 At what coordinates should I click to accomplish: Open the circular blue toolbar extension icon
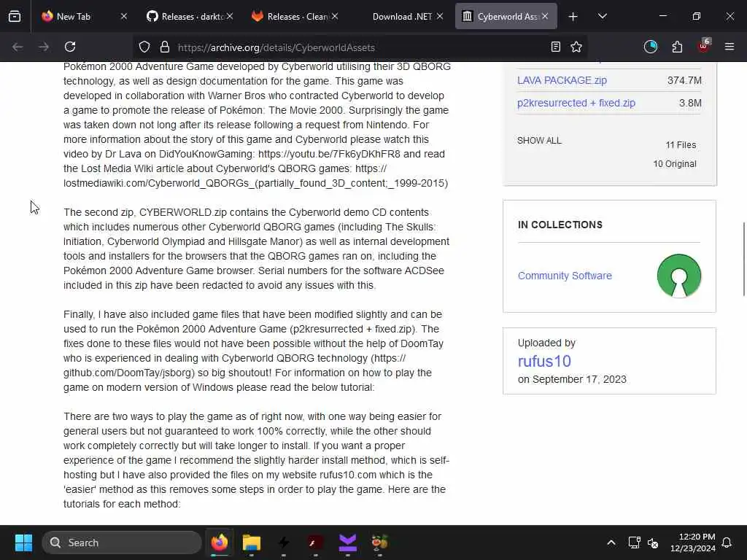(x=650, y=47)
